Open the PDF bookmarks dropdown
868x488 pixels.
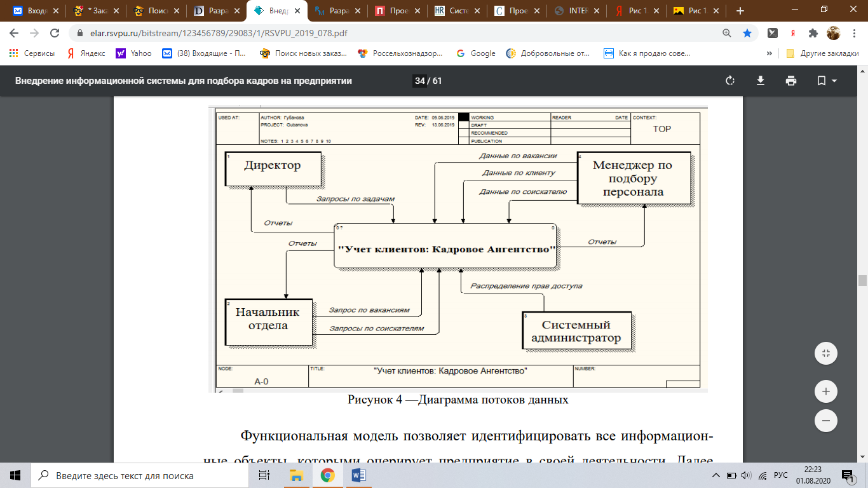(827, 81)
